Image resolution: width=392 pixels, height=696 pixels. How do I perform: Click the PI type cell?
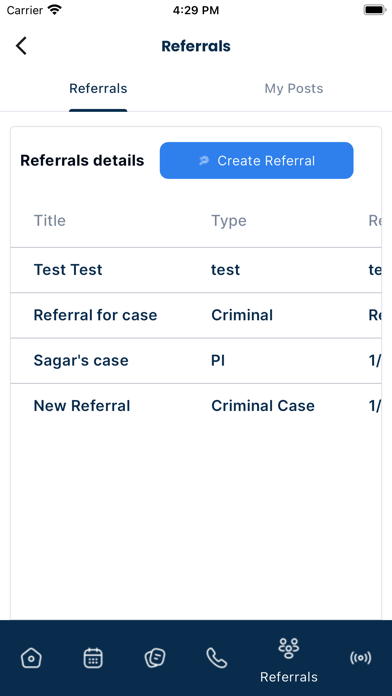click(x=218, y=360)
